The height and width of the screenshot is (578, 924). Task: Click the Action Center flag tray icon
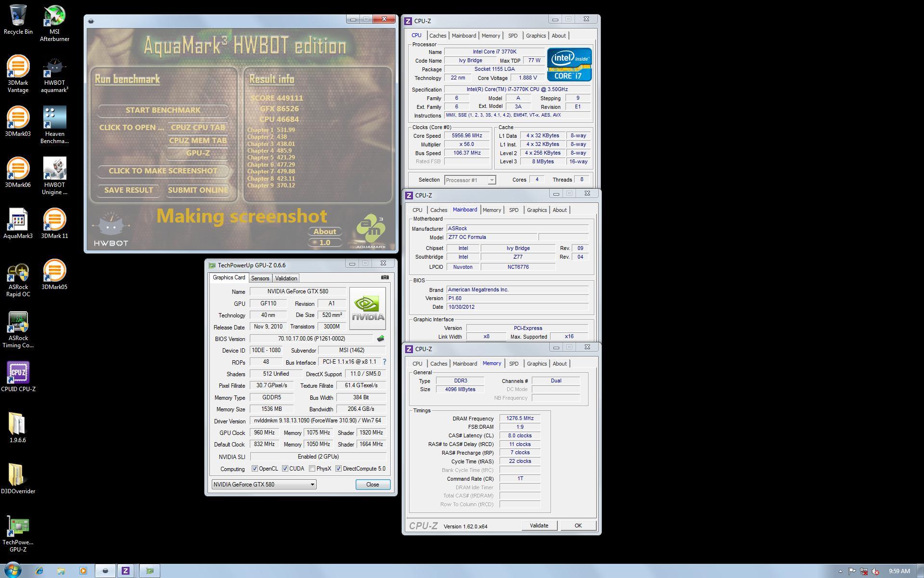pos(852,571)
